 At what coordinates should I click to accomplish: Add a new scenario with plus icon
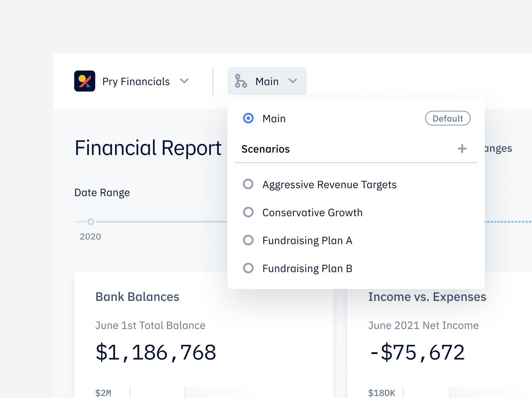coord(462,148)
